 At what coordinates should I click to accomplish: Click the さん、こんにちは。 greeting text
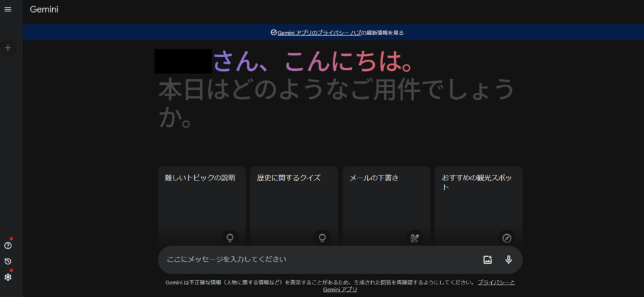[312, 62]
